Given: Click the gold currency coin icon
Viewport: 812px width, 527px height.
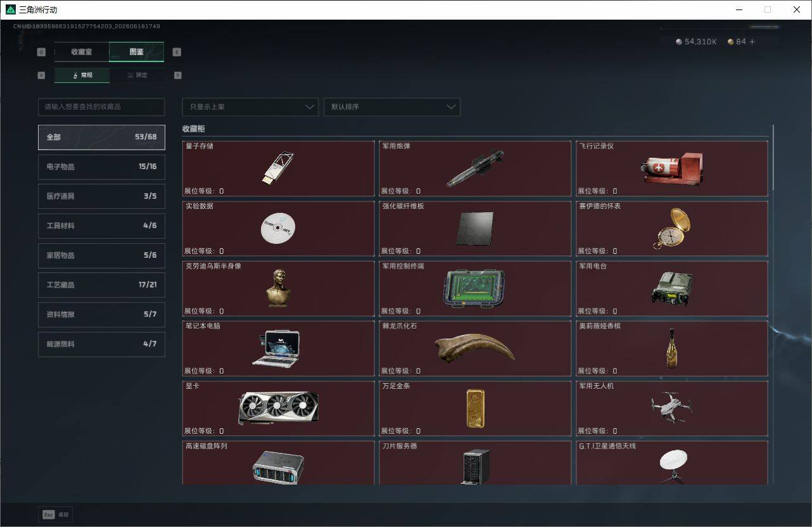Looking at the screenshot, I should pos(730,42).
